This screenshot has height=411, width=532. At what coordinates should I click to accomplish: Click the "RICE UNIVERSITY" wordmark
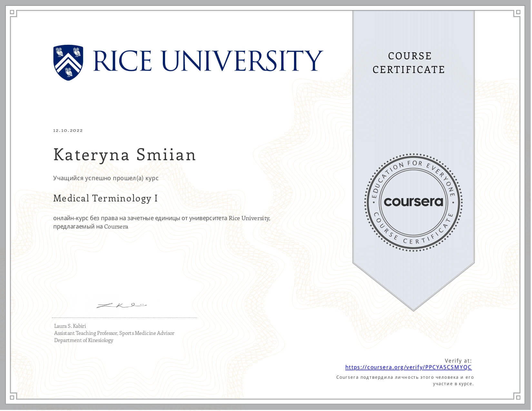tap(208, 61)
